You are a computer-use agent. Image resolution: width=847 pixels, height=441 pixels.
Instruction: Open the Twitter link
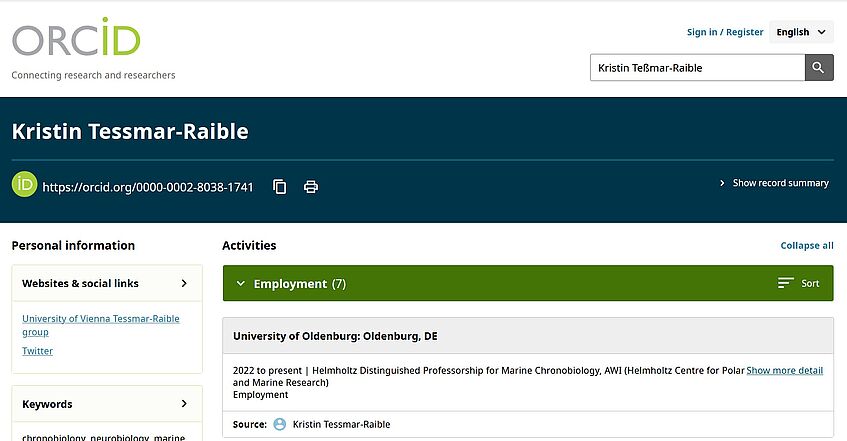(38, 351)
